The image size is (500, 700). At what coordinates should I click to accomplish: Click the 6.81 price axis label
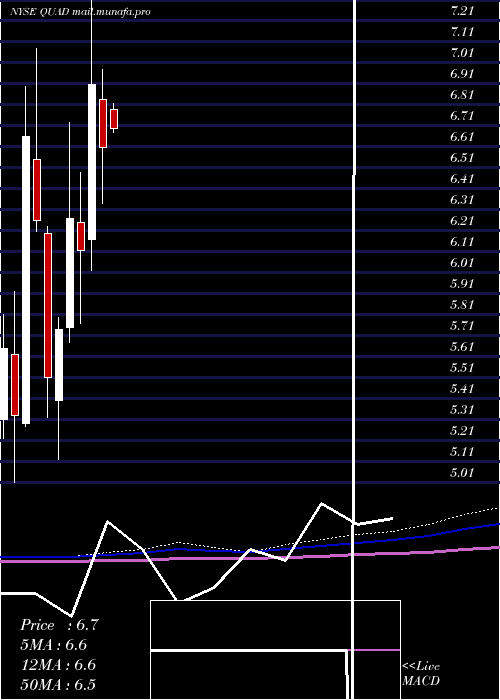click(x=462, y=95)
